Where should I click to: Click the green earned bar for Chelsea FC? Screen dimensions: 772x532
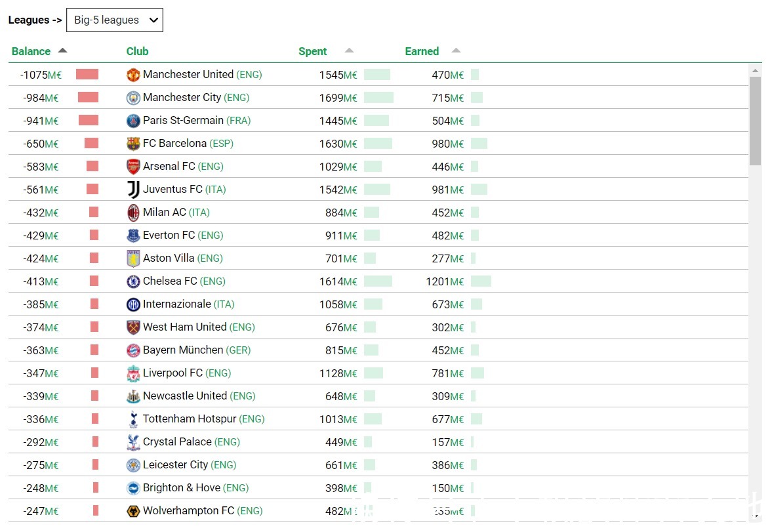481,281
